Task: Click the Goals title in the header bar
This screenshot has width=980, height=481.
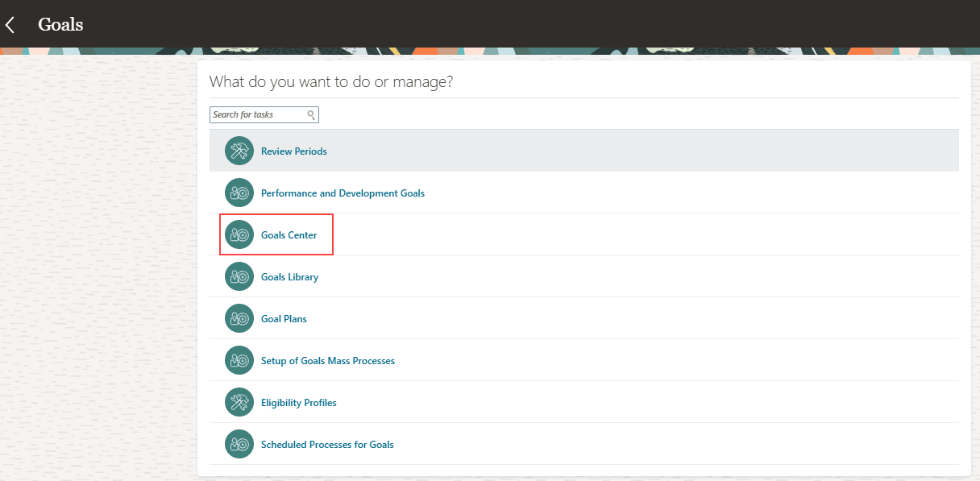Action: tap(60, 24)
